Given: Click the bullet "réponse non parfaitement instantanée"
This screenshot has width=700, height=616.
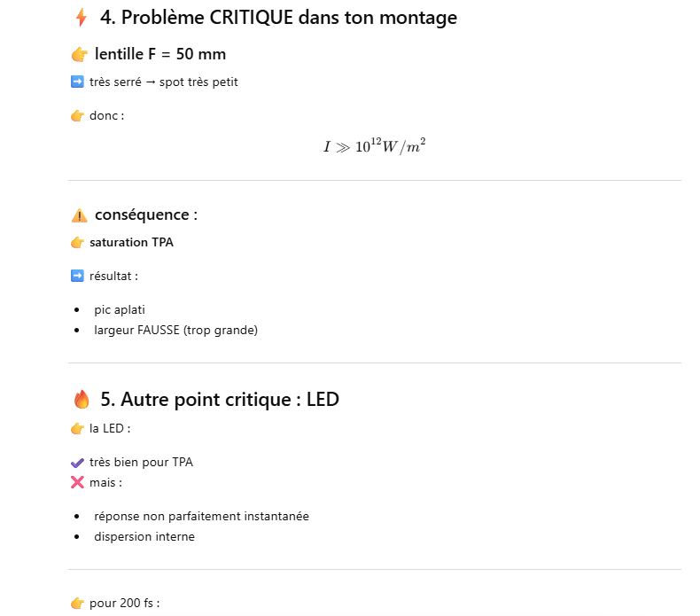Looking at the screenshot, I should click(x=201, y=516).
